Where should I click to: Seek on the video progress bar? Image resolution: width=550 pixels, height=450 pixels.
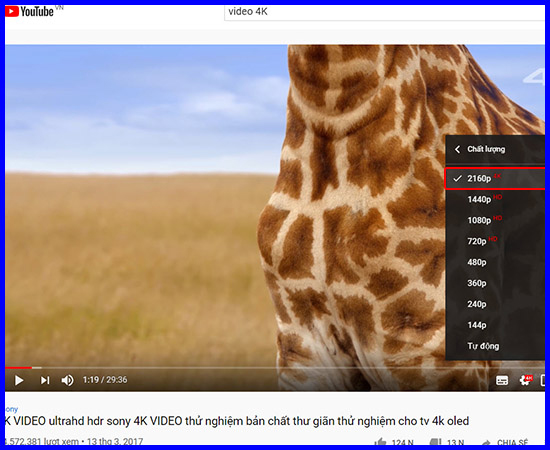[x=275, y=368]
